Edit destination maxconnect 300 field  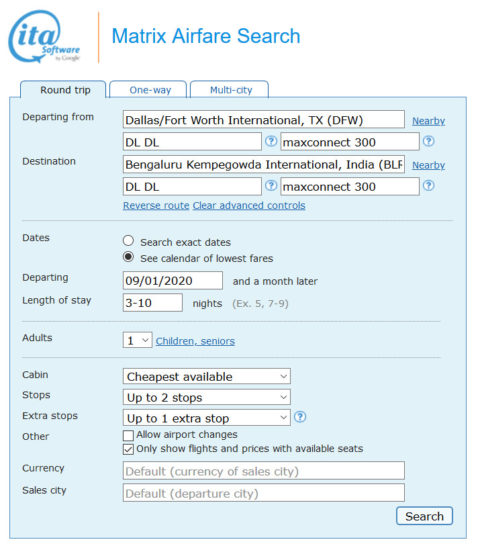pos(350,186)
